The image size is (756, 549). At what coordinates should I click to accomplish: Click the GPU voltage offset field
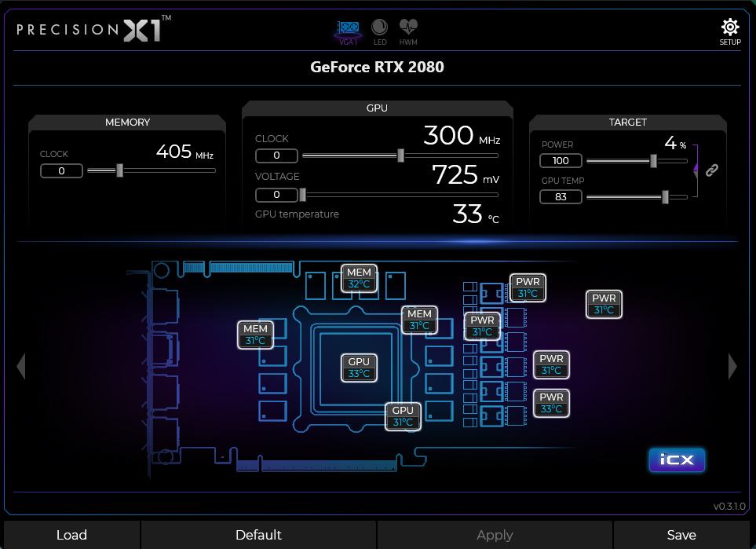point(277,195)
